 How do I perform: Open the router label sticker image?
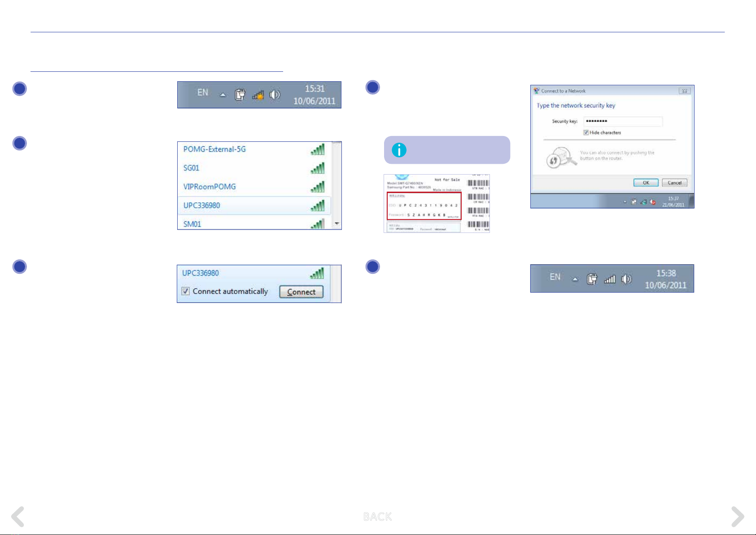pos(437,203)
